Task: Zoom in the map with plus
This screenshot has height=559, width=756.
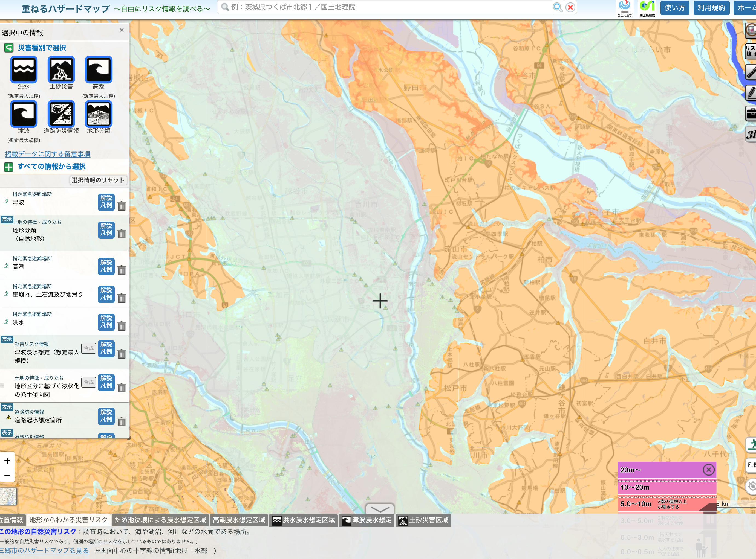Action: tap(7, 461)
